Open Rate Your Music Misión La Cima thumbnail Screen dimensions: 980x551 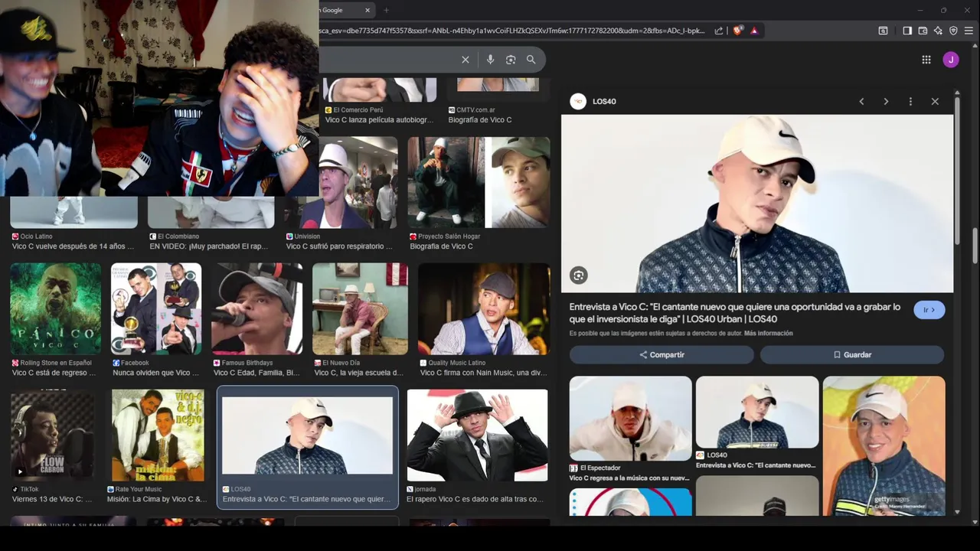pos(158,435)
